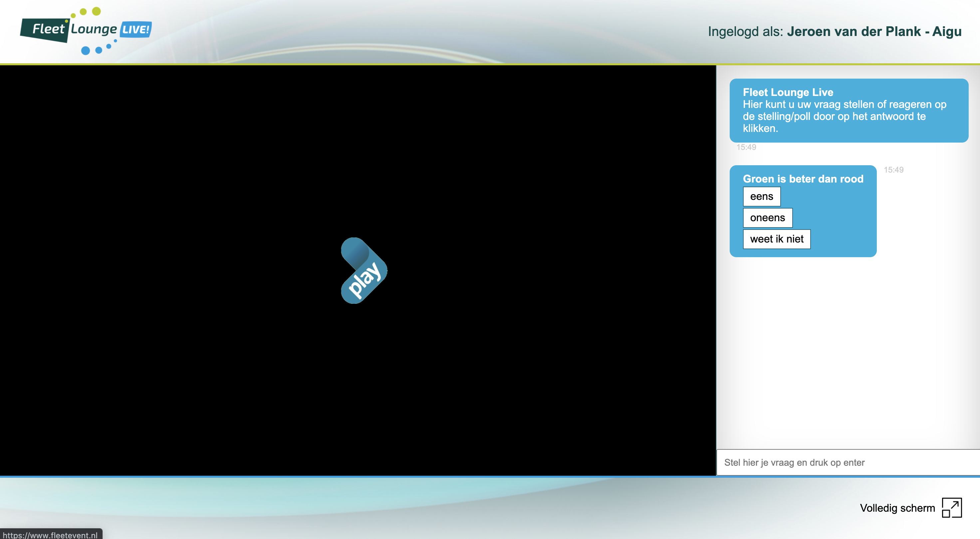Screen dimensions: 980x539
Task: Select the 'Groen is beter dan rood' poll title
Action: pos(803,179)
